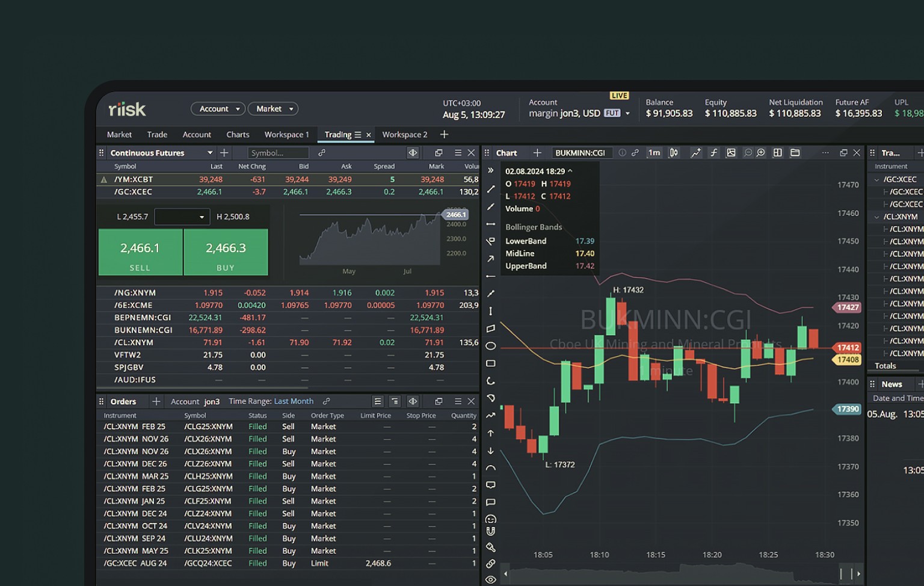Viewport: 924px width, 586px height.
Task: Collapse the chart drawing toolbar double-chevron
Action: pos(491,171)
